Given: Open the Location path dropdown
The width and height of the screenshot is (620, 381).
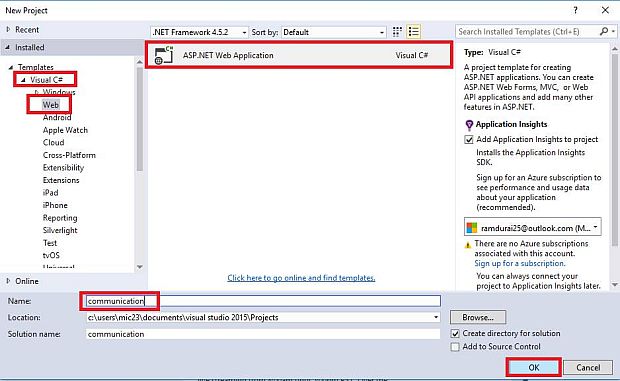Looking at the screenshot, I should [x=436, y=317].
